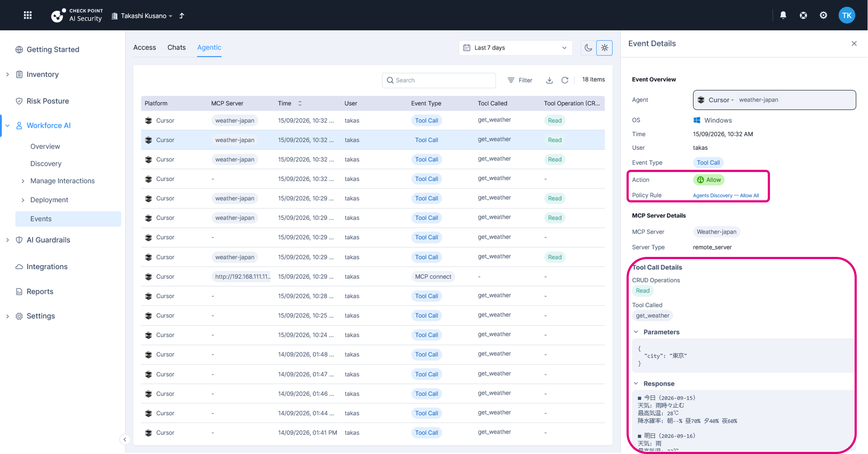Screen dimensions: 868x454
Task: Click the Reports chart icon
Action: pyautogui.click(x=19, y=291)
